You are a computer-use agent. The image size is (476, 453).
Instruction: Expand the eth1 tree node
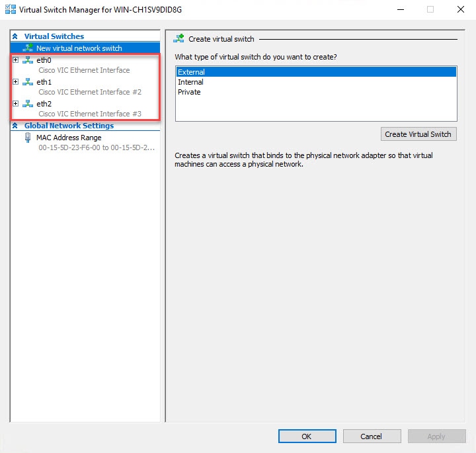pos(15,82)
